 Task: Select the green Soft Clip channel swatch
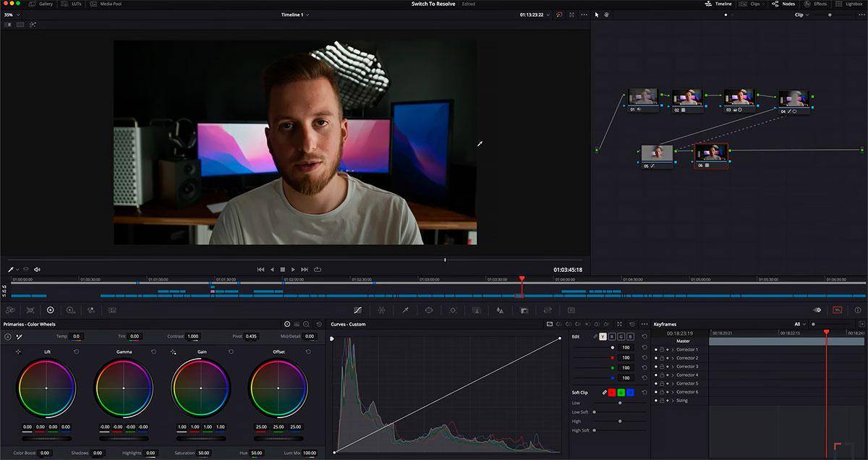point(621,392)
